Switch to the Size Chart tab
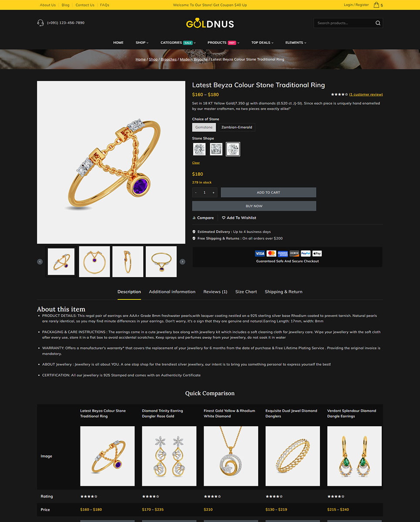Viewport: 420px width, 522px height. 246,292
